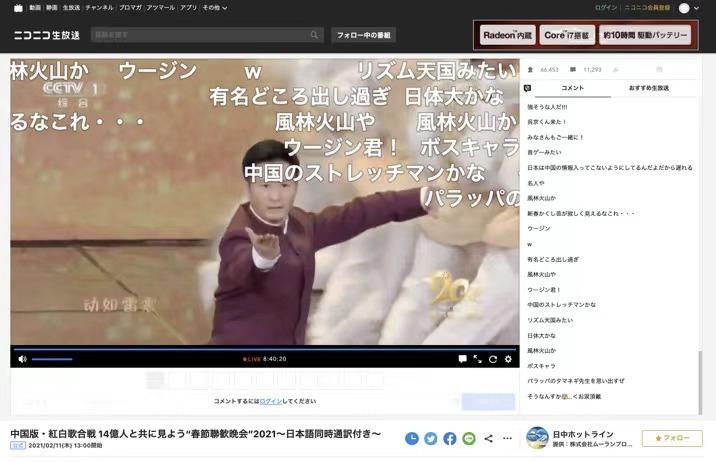Switch to the コメント tab

click(573, 88)
